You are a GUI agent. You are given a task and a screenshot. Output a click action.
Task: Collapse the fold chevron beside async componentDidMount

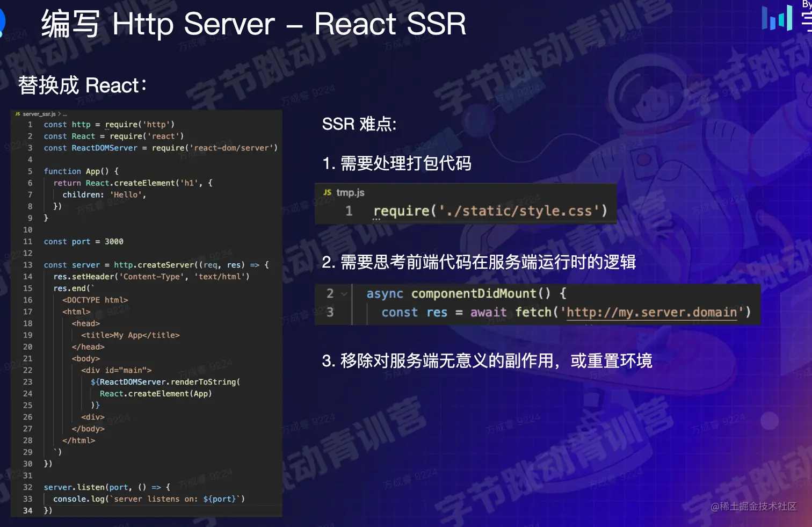pyautogui.click(x=344, y=294)
